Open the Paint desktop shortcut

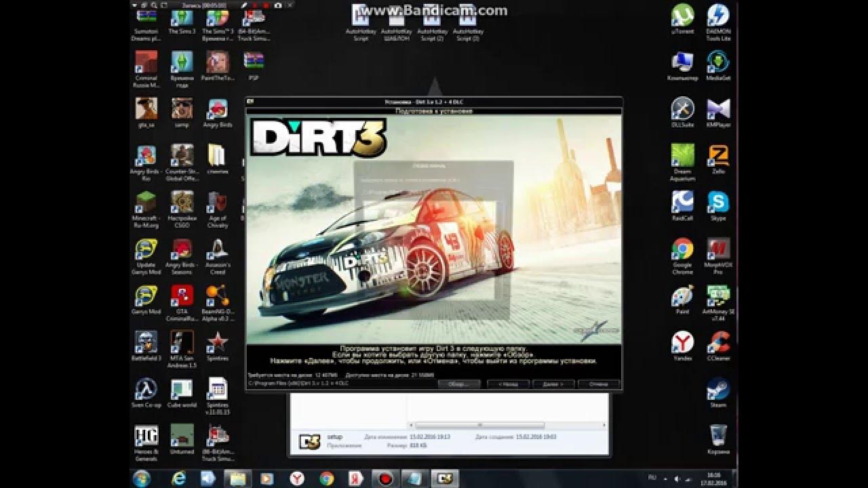point(682,300)
